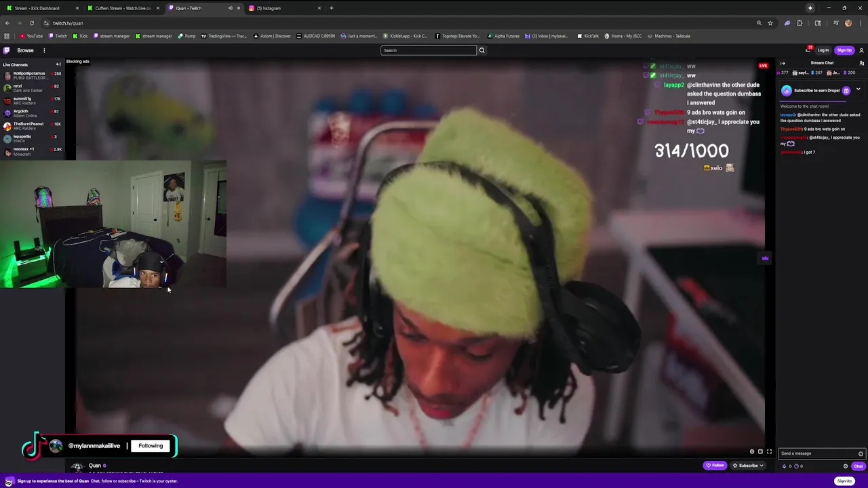Screen dimensions: 868x488
Task: Open the Browse page link
Action: 25,50
